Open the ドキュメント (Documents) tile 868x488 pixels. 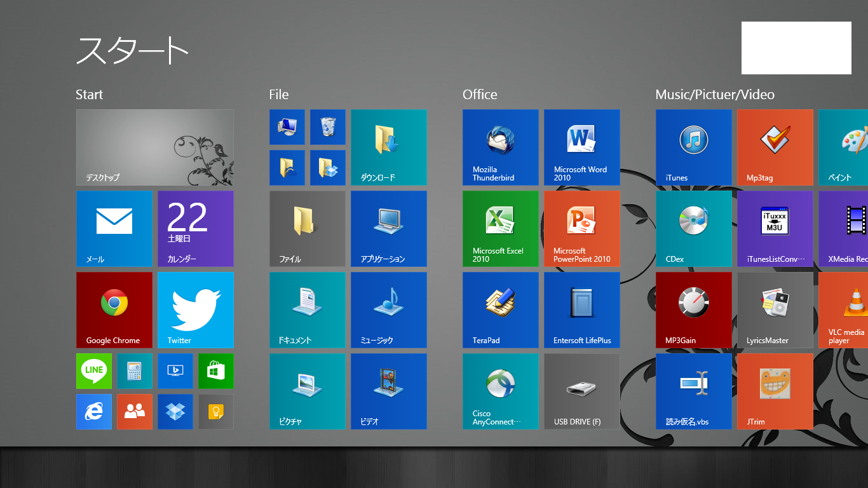(308, 310)
